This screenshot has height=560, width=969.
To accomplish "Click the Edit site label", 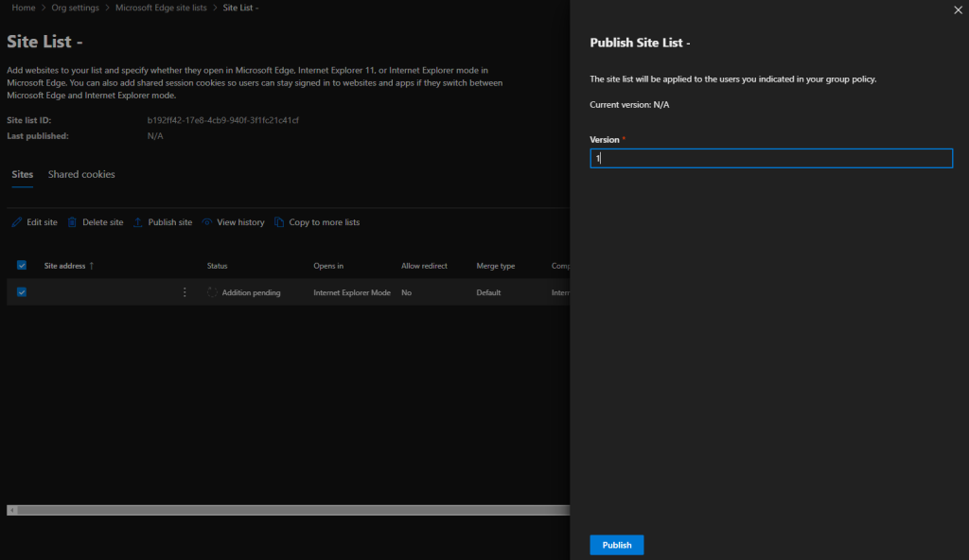I will click(42, 222).
